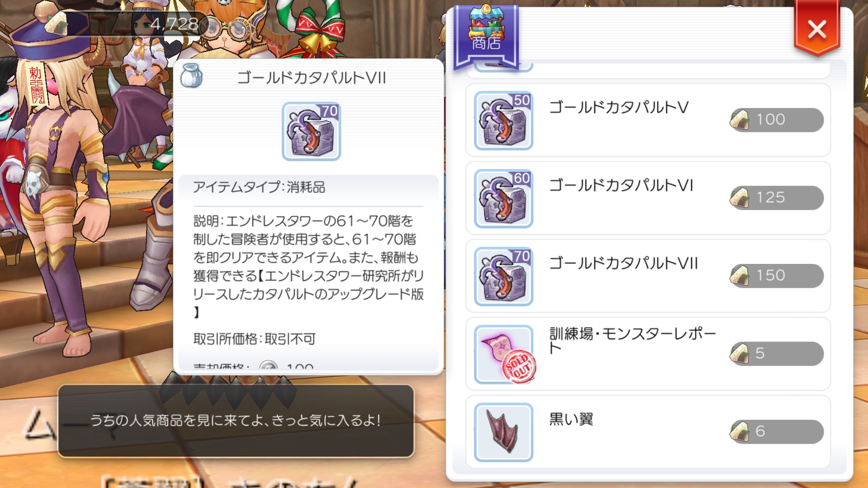The image size is (868, 488).
Task: Select the ゴールドカタパルトVI list row name
Action: click(x=621, y=185)
